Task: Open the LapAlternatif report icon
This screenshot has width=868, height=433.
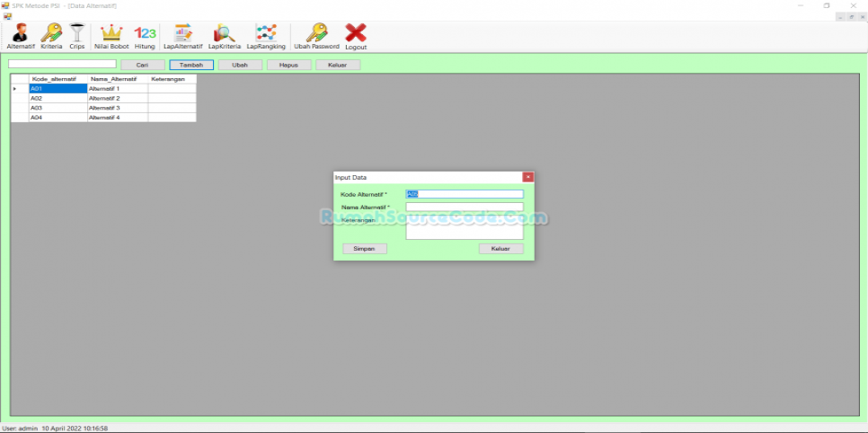Action: click(182, 36)
